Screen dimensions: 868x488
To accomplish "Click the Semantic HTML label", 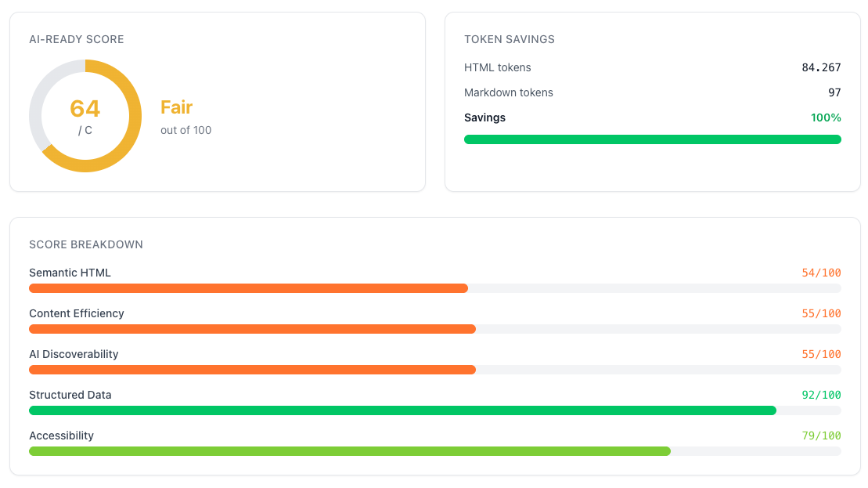I will click(70, 273).
